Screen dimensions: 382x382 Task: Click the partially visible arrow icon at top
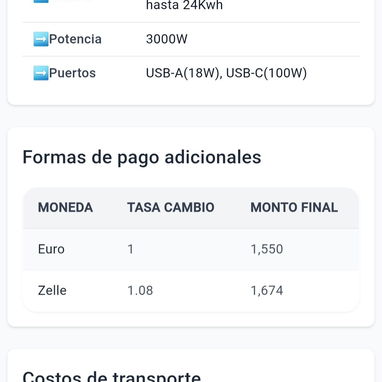41,1
